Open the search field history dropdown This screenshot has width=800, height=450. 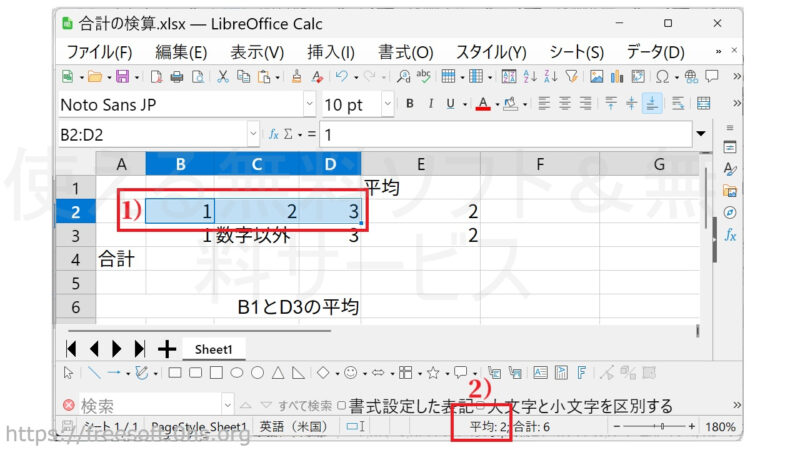pyautogui.click(x=228, y=406)
